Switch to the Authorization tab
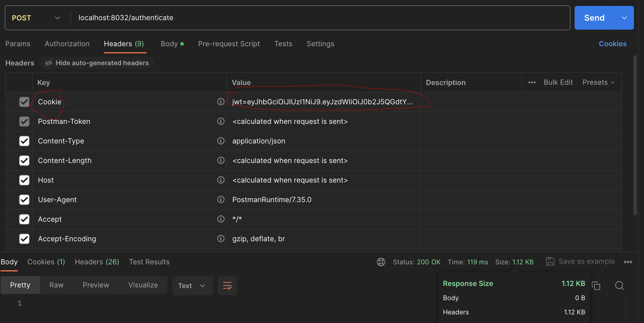 tap(67, 44)
